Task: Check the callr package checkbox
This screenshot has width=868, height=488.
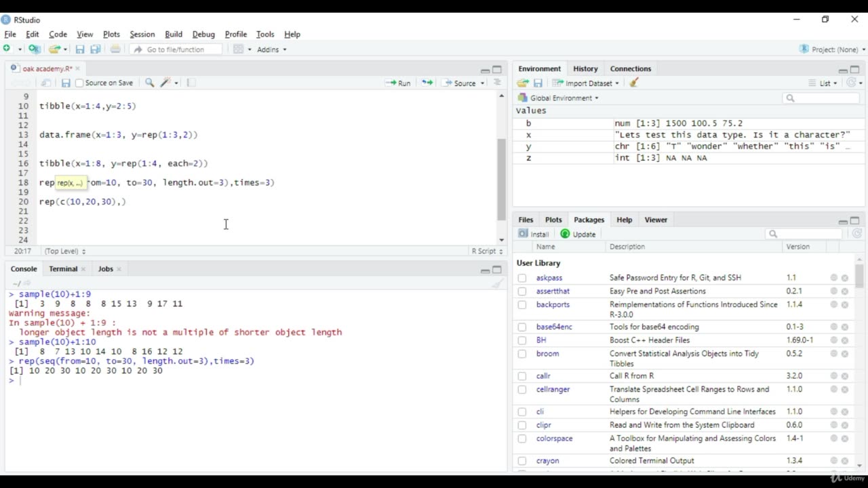Action: click(522, 376)
